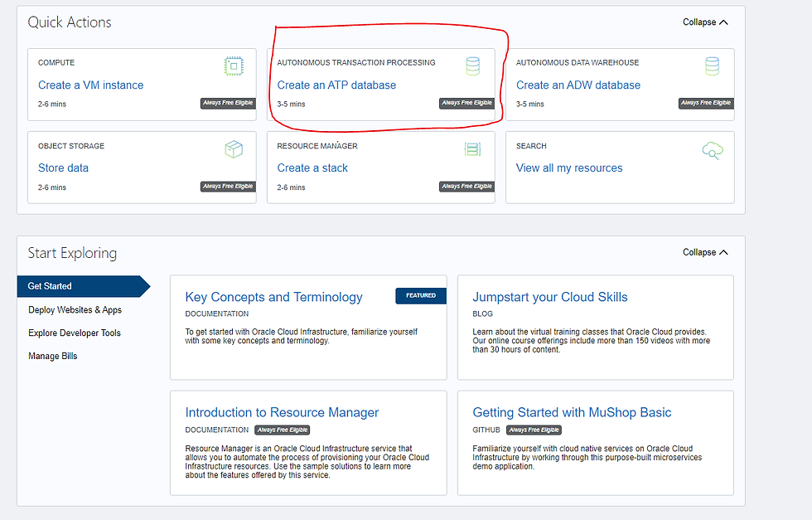Screen dimensions: 812x520
Task: Click Always Free Eligible badge on Resource Manager card
Action: [467, 187]
